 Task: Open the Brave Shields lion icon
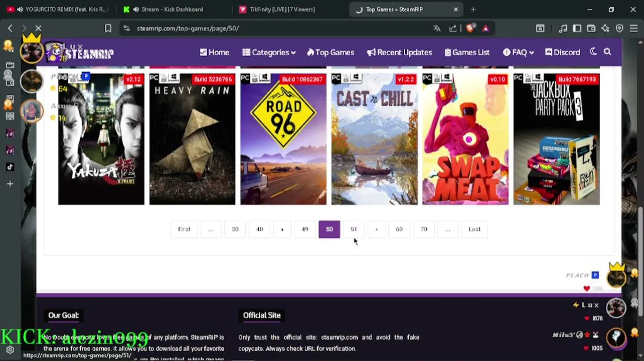coord(470,29)
